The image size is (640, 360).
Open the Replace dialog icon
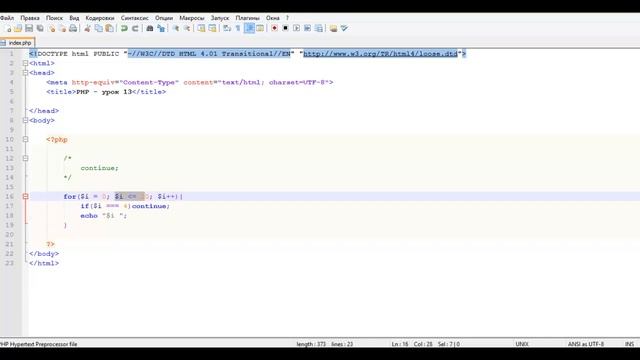tap(161, 29)
